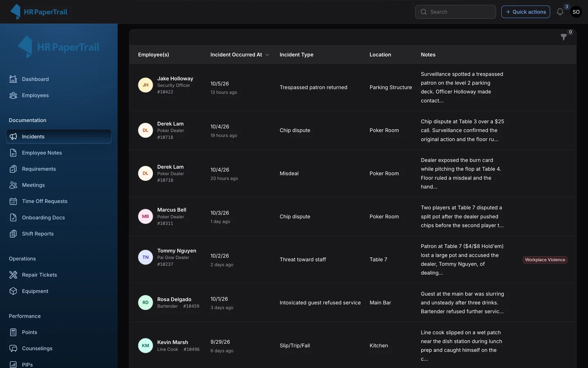Click the Quick actions button

[526, 12]
